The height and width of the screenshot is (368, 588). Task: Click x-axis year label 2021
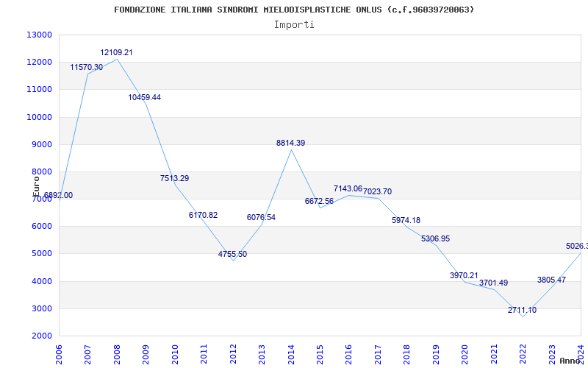coord(495,355)
